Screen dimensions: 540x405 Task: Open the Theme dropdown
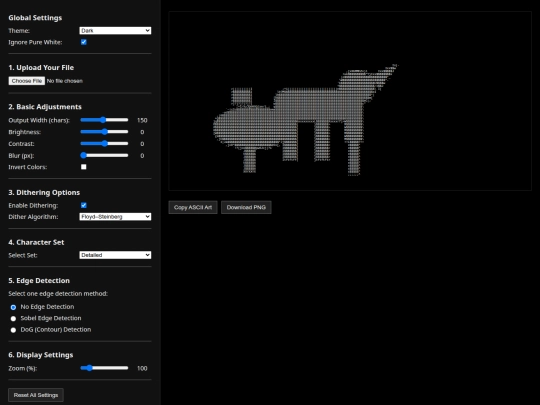pyautogui.click(x=115, y=31)
